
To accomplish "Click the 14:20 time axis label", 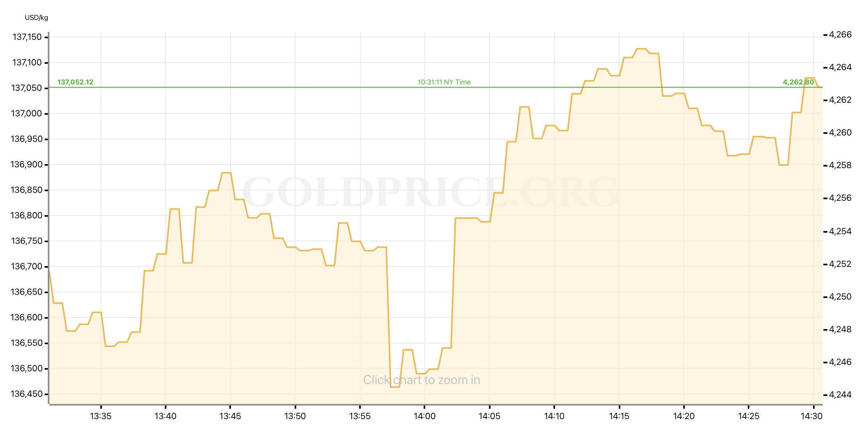I will click(684, 416).
